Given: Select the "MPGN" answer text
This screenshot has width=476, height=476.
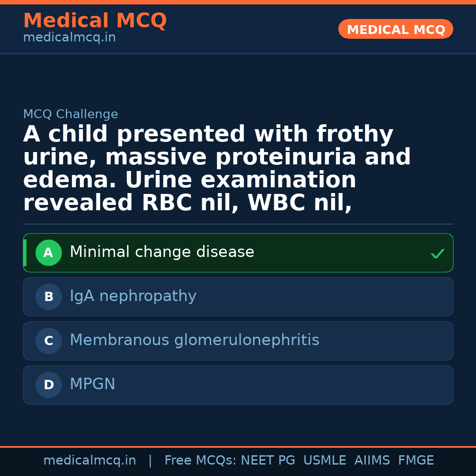Looking at the screenshot, I should coord(93,384).
